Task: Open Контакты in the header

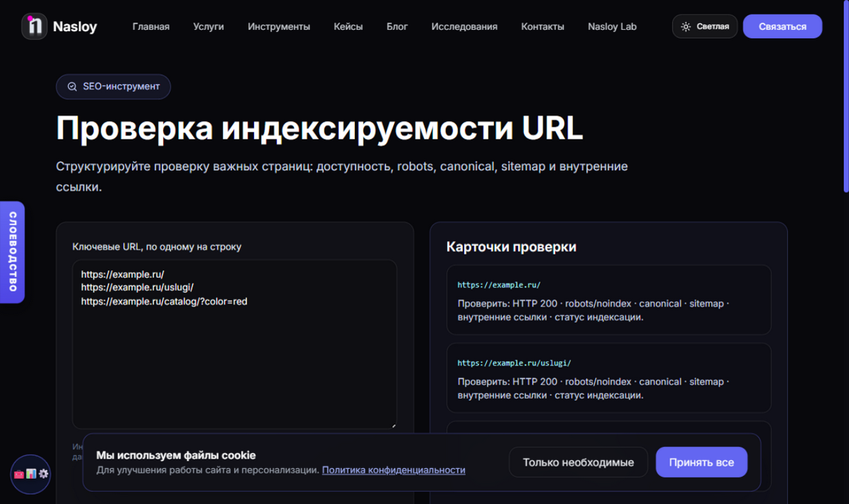Action: (543, 27)
